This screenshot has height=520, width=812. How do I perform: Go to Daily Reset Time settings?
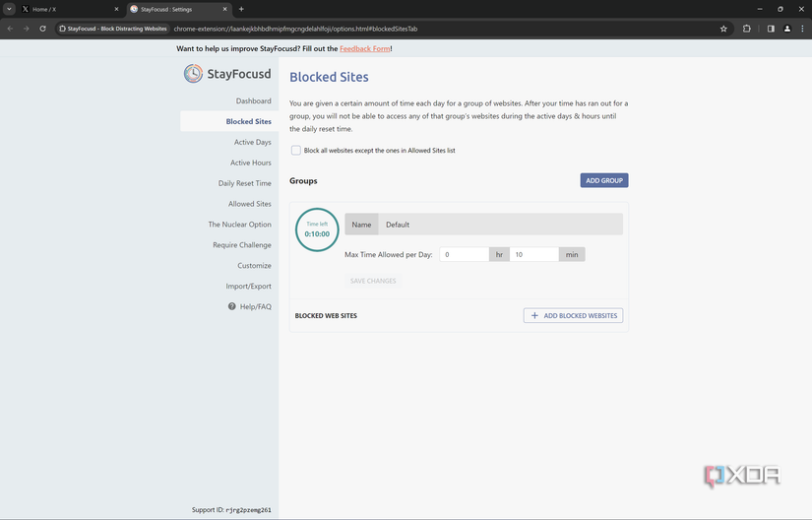pos(244,183)
